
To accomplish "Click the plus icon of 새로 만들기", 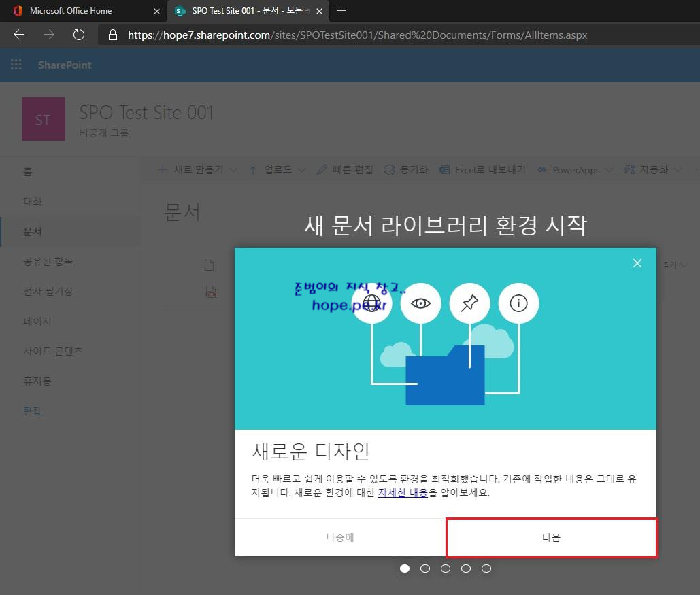I will (x=163, y=169).
